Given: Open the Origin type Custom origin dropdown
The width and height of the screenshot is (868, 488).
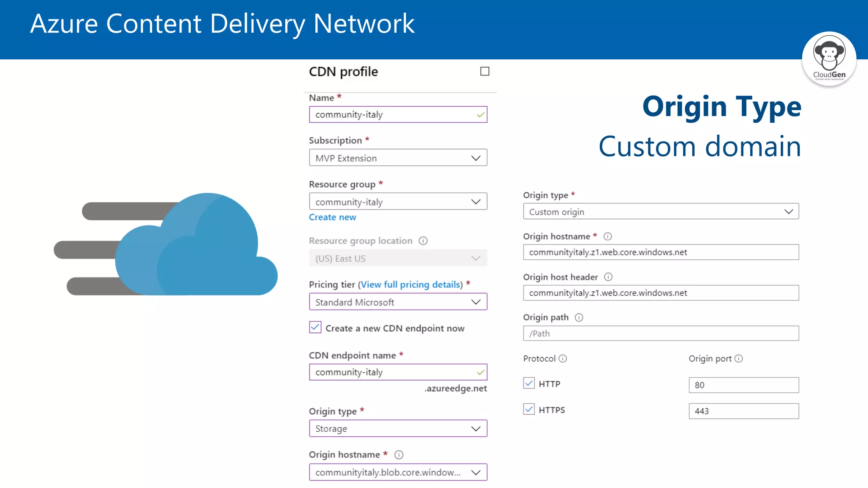Looking at the screenshot, I should tap(661, 211).
